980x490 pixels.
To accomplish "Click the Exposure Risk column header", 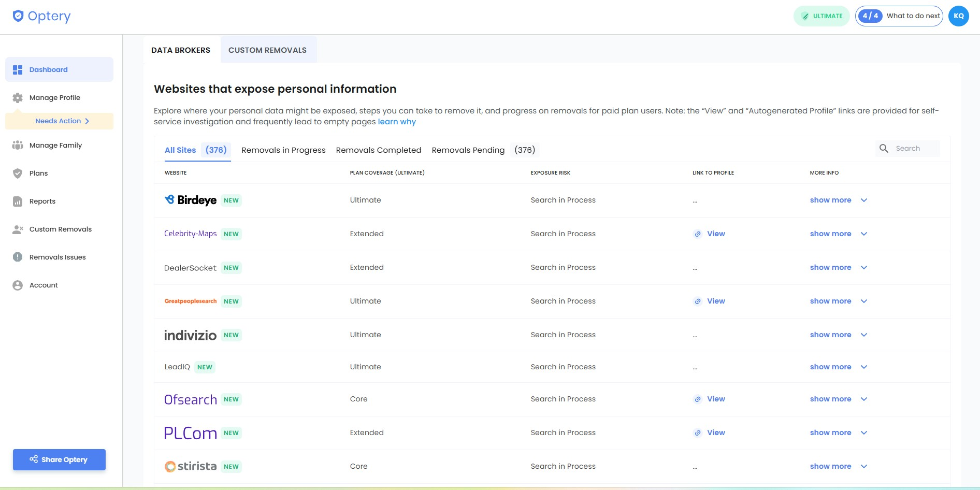I will click(x=550, y=173).
